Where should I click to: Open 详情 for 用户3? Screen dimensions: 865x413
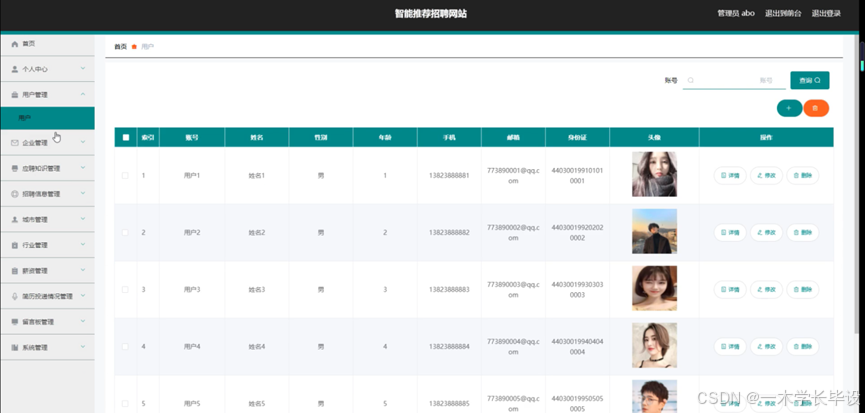730,289
